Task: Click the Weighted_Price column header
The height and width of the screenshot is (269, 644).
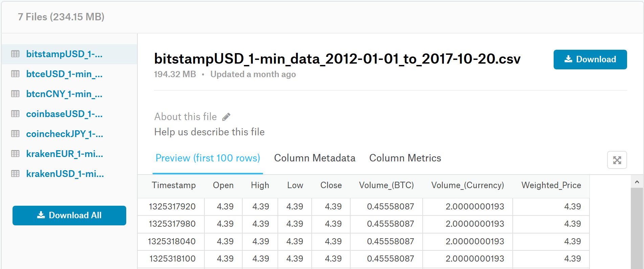Action: click(x=551, y=185)
